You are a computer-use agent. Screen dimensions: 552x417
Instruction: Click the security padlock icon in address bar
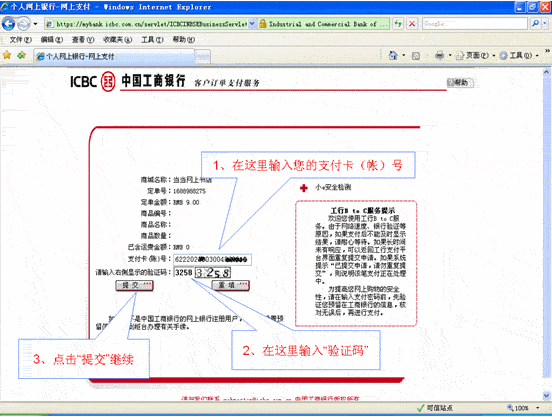point(263,24)
